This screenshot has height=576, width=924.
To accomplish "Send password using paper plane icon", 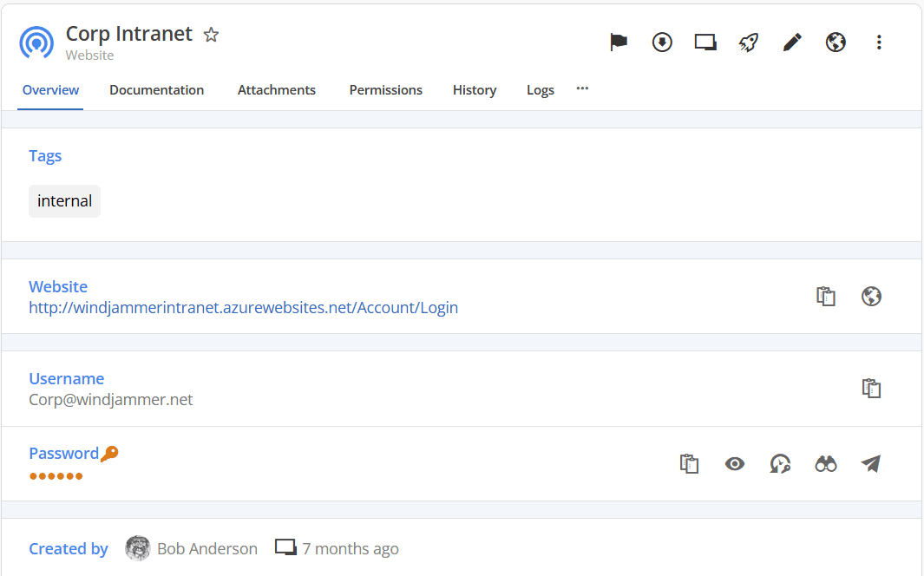I will [871, 464].
